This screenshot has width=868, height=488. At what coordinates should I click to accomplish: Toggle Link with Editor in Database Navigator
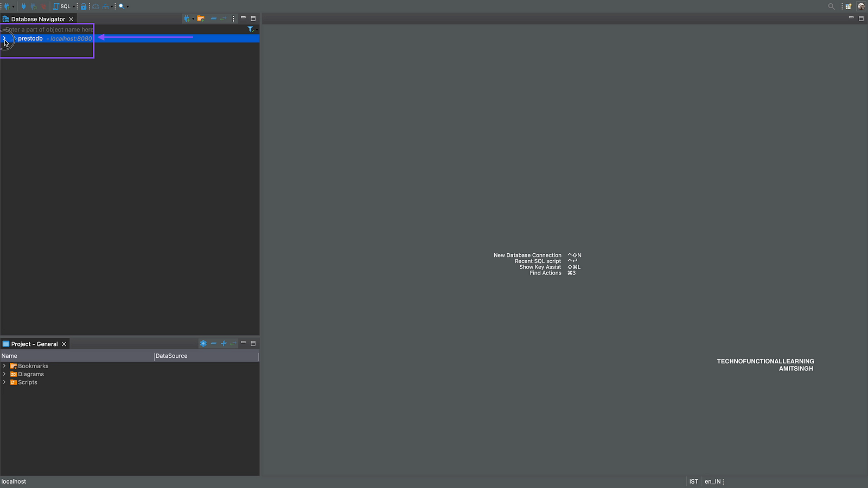[223, 18]
